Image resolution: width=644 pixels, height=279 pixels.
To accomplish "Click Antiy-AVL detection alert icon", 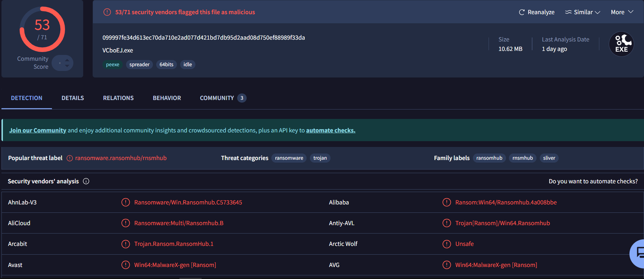I will pos(447,223).
